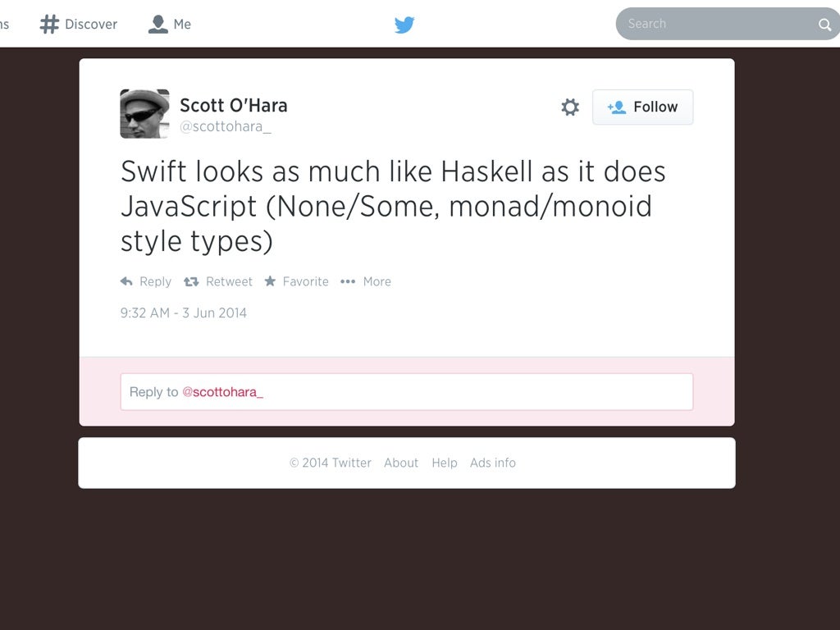
Task: Click inside the Search field
Action: pyautogui.click(x=718, y=24)
